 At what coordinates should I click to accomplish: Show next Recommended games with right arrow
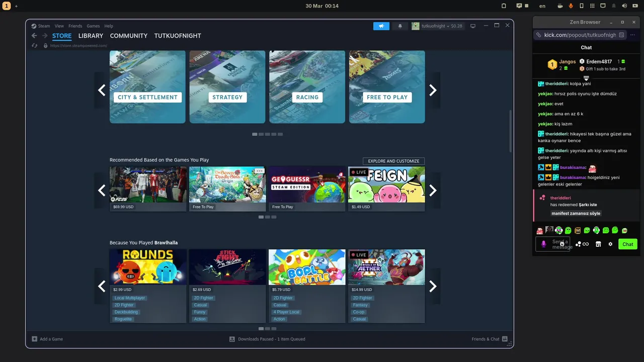pyautogui.click(x=433, y=190)
